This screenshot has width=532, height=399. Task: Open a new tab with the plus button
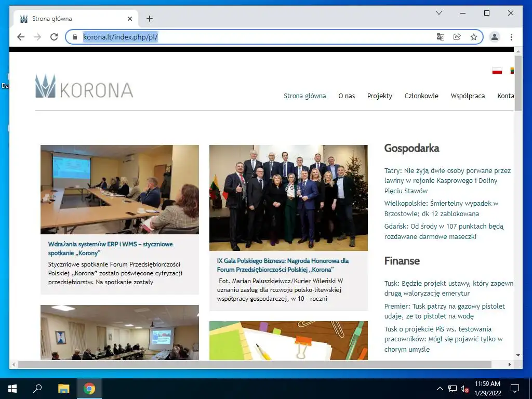(150, 19)
